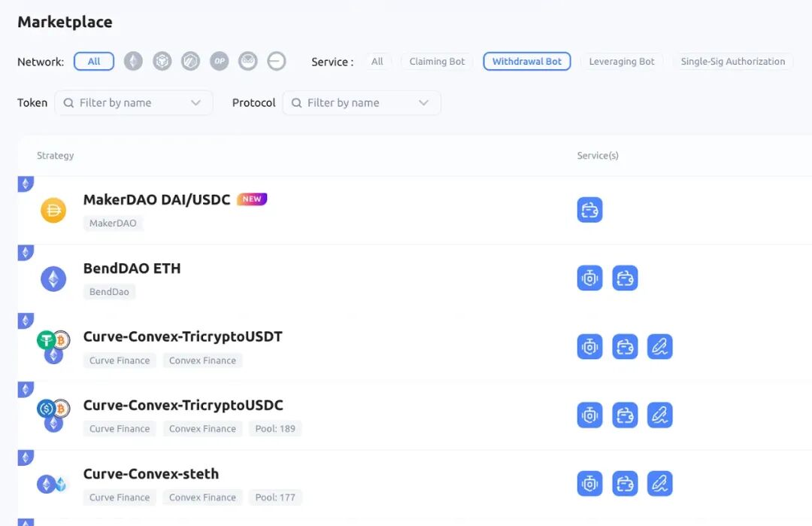Click Curve Finance tag under TricryptoUSDC
The width and height of the screenshot is (812, 526).
[120, 429]
